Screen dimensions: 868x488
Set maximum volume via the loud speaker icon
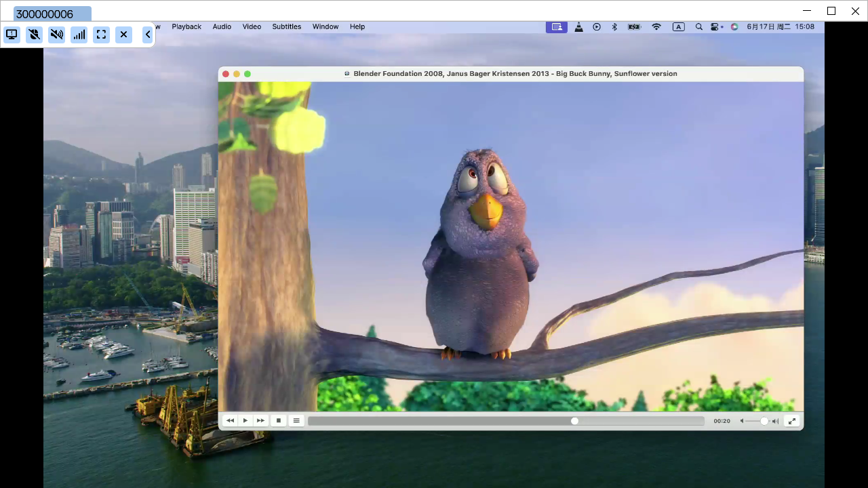[x=775, y=421]
